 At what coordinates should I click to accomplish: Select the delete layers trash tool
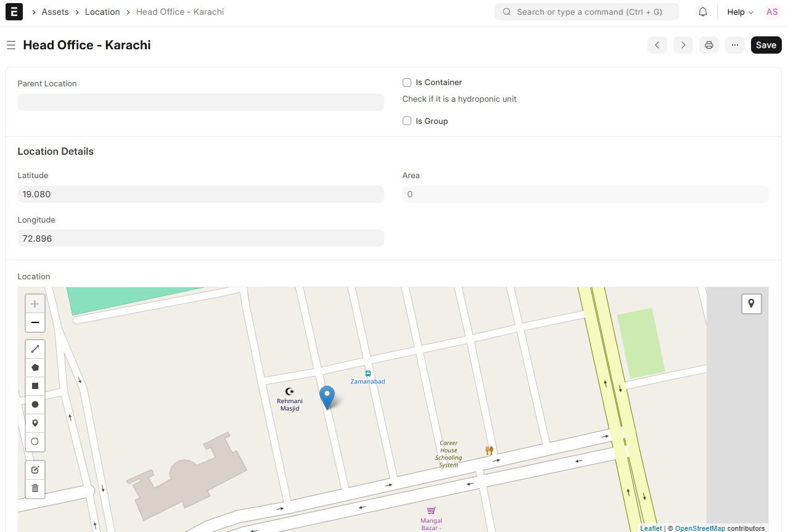(x=35, y=488)
